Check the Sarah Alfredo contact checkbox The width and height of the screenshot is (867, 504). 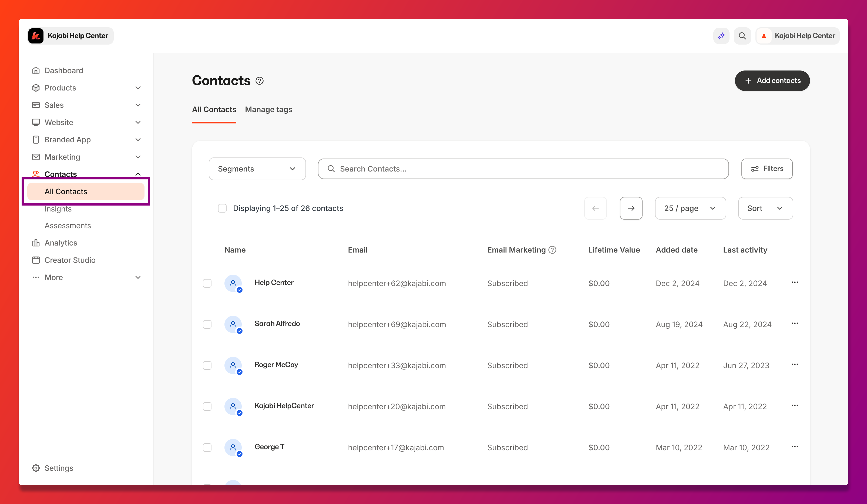tap(207, 324)
